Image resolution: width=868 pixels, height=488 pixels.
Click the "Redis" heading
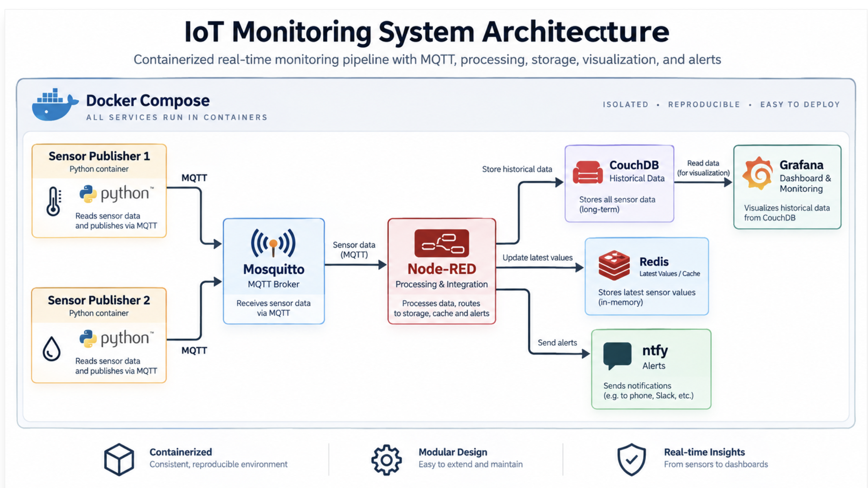click(x=654, y=262)
